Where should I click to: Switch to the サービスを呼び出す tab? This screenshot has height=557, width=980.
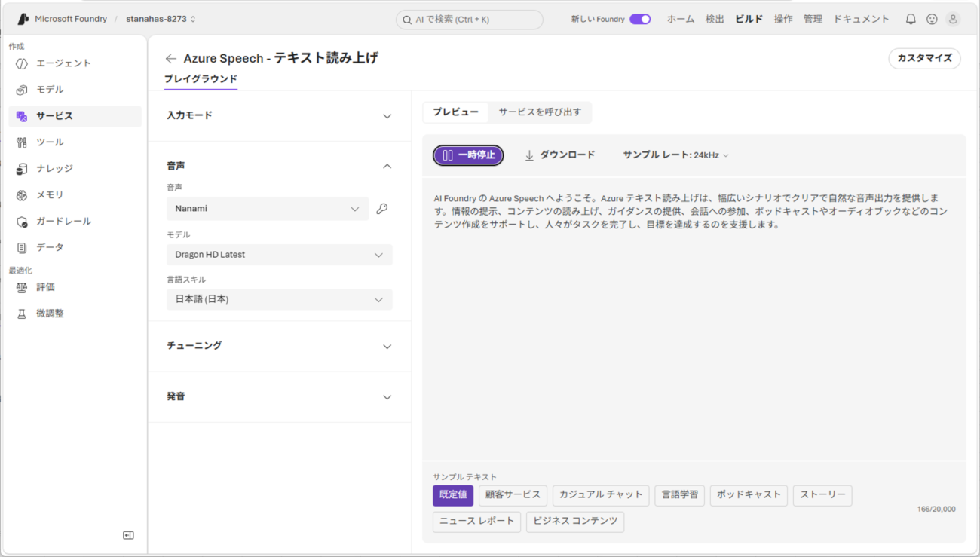(x=540, y=112)
